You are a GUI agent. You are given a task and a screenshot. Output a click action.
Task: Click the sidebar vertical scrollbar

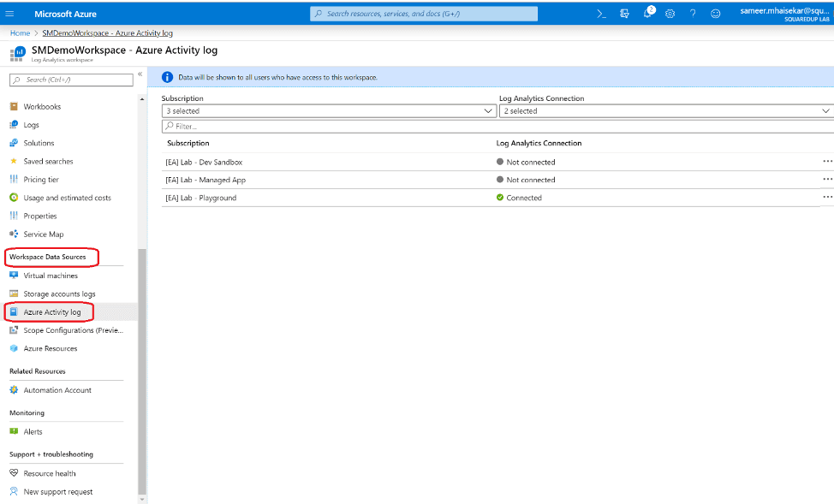142,368
